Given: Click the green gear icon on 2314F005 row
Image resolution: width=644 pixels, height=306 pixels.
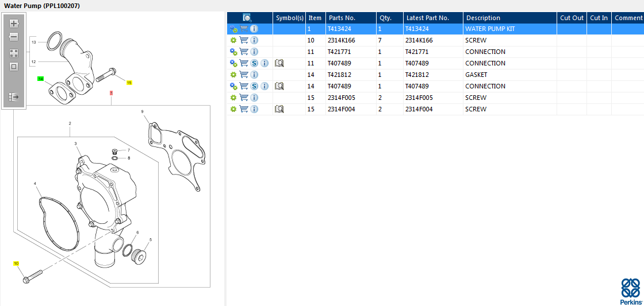Looking at the screenshot, I should point(233,98).
